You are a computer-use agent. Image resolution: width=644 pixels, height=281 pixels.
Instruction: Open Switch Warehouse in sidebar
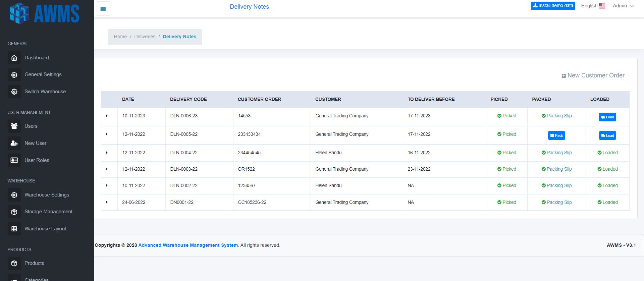coord(45,92)
